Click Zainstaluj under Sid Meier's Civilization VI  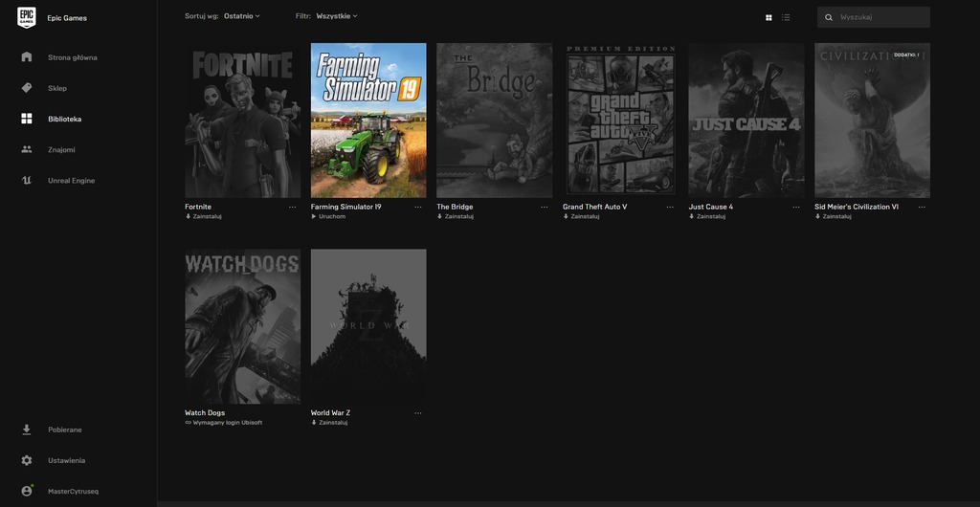(x=834, y=216)
